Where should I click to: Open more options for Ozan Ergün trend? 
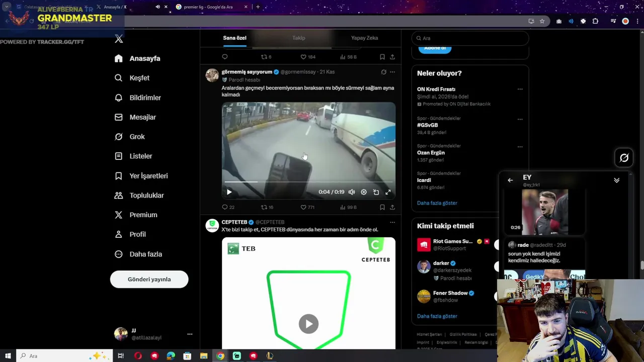point(520,147)
